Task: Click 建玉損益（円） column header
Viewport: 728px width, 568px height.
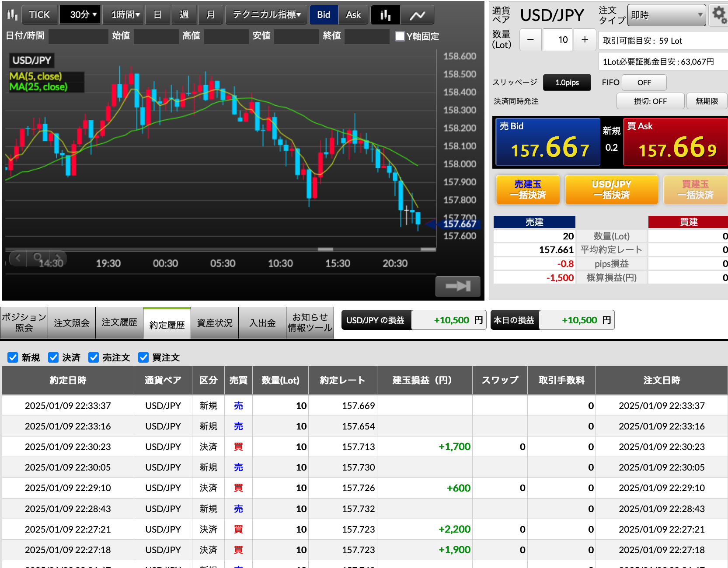Action: click(424, 380)
